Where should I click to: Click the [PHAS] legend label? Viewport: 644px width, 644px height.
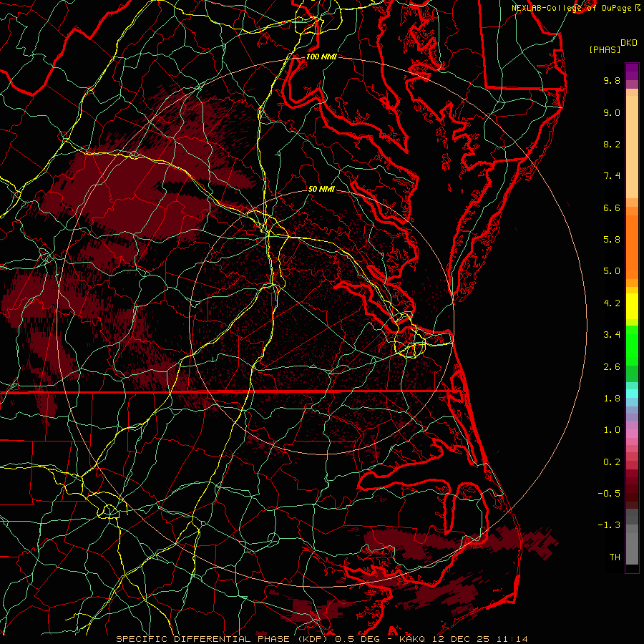605,50
